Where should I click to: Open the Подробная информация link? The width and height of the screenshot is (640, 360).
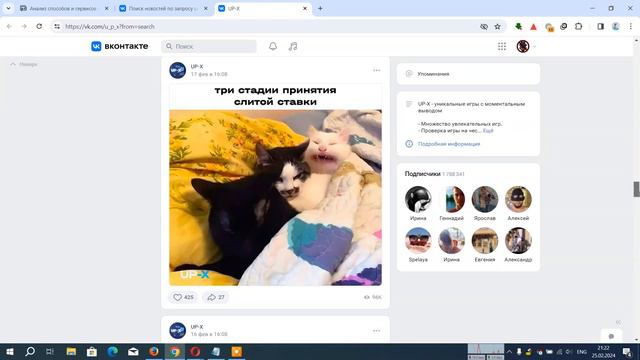(449, 144)
